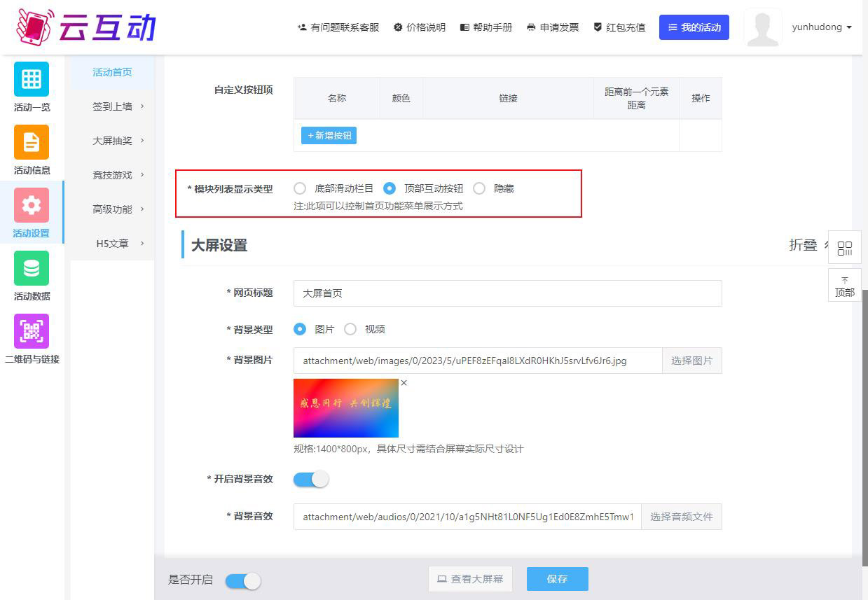Image resolution: width=868 pixels, height=600 pixels.
Task: Expand the 签到上墙 submenu
Action: 118,106
